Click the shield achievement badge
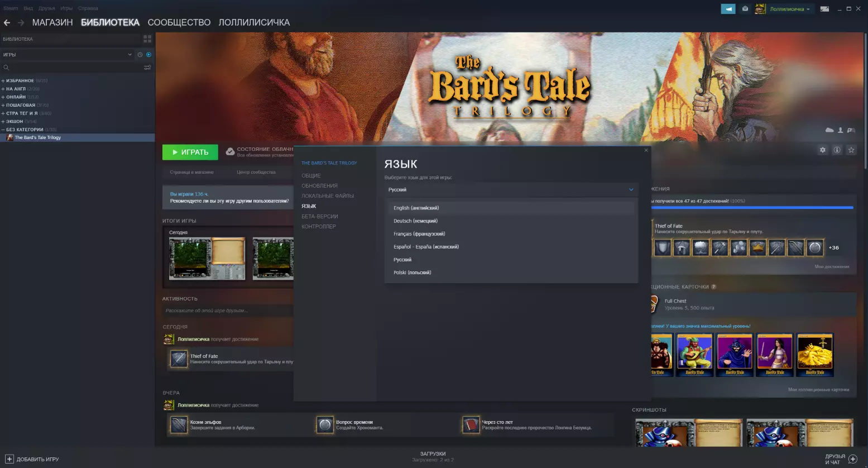Viewport: 868px width, 468px height. pos(663,247)
